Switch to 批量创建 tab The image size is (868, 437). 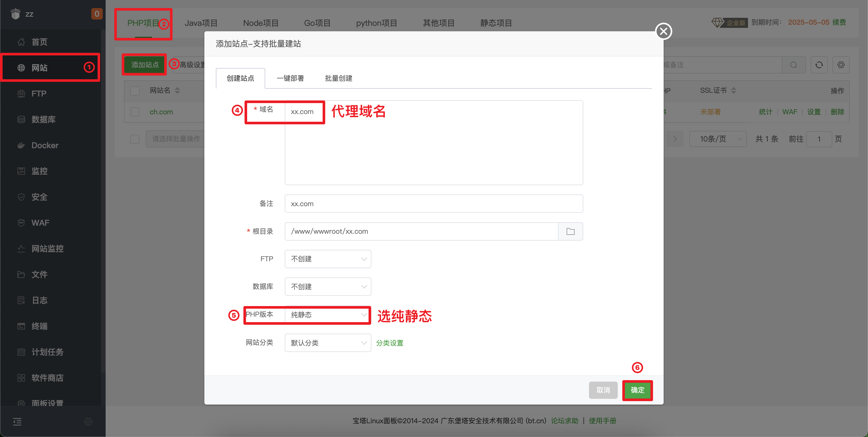pyautogui.click(x=337, y=78)
